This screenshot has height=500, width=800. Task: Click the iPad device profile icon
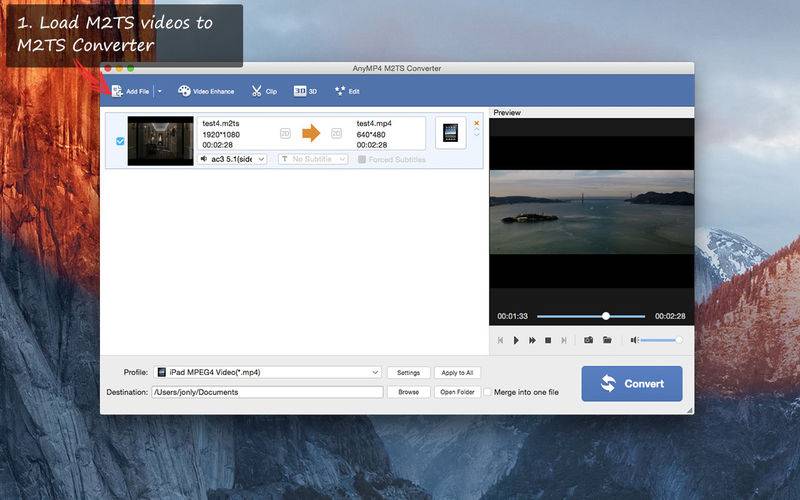pyautogui.click(x=450, y=133)
